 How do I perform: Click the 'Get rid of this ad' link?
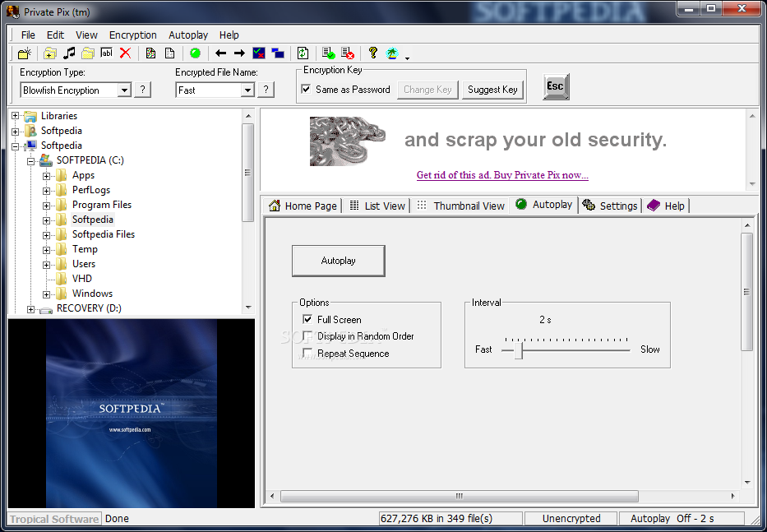(x=502, y=175)
